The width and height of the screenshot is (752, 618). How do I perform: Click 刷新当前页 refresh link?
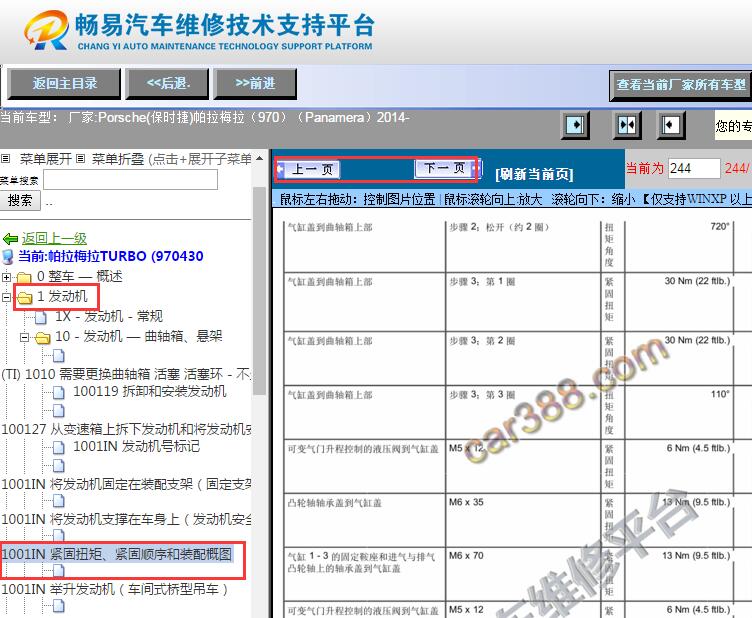point(534,174)
